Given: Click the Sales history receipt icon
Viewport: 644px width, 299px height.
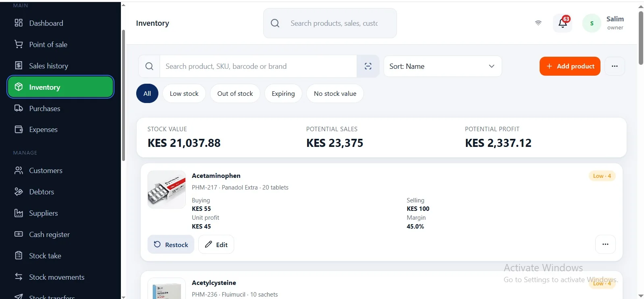Looking at the screenshot, I should [19, 66].
